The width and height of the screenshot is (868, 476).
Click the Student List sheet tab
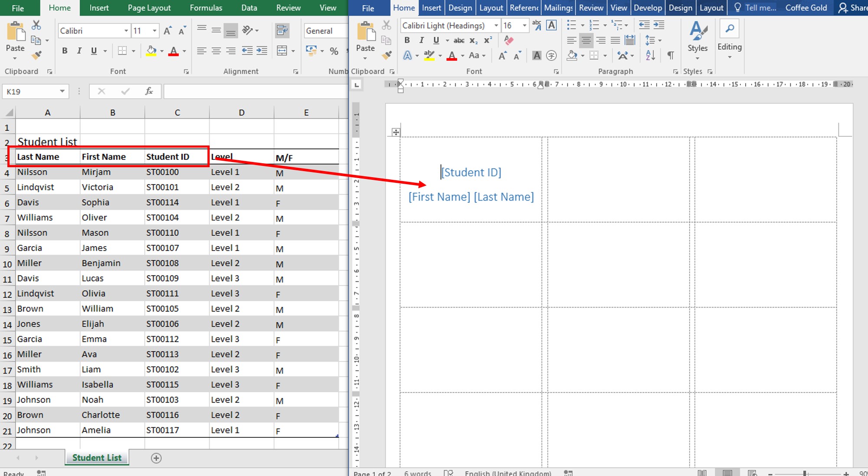tap(97, 458)
